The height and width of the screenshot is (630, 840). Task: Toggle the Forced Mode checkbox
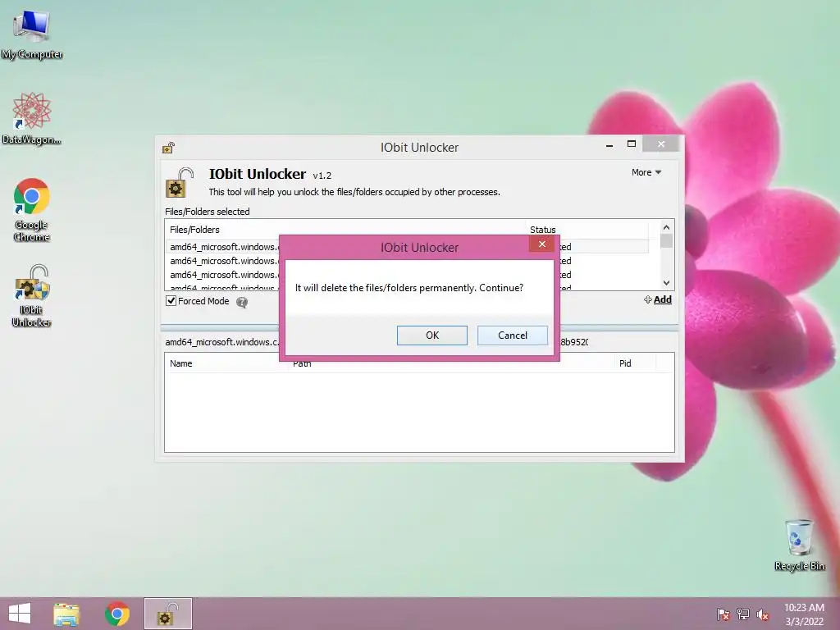pyautogui.click(x=171, y=301)
